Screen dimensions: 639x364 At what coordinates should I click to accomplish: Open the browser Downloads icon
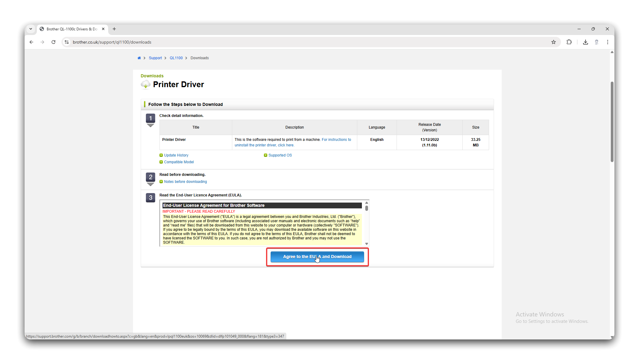(x=585, y=42)
